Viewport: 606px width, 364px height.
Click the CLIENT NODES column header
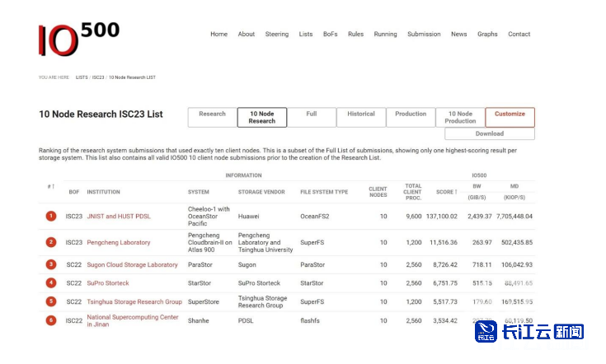378,192
